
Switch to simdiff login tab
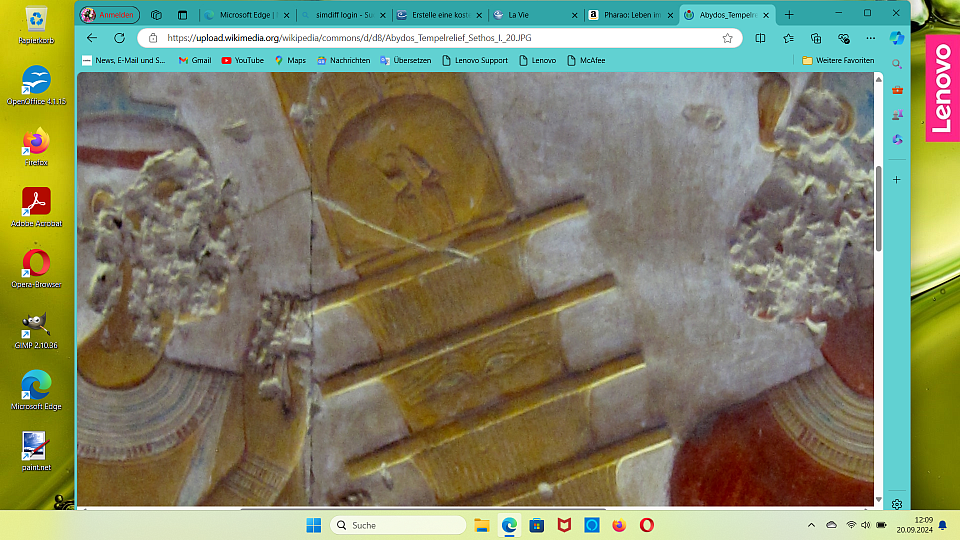tap(344, 15)
